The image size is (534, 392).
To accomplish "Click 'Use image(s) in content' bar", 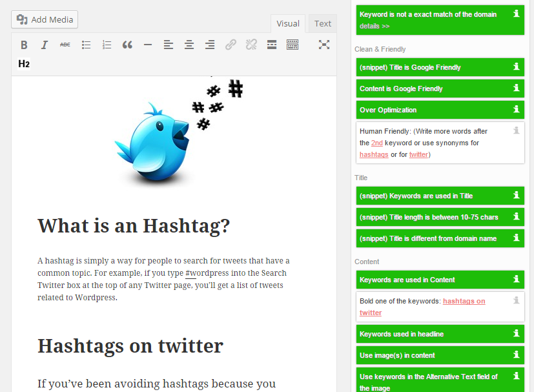I will 440,355.
